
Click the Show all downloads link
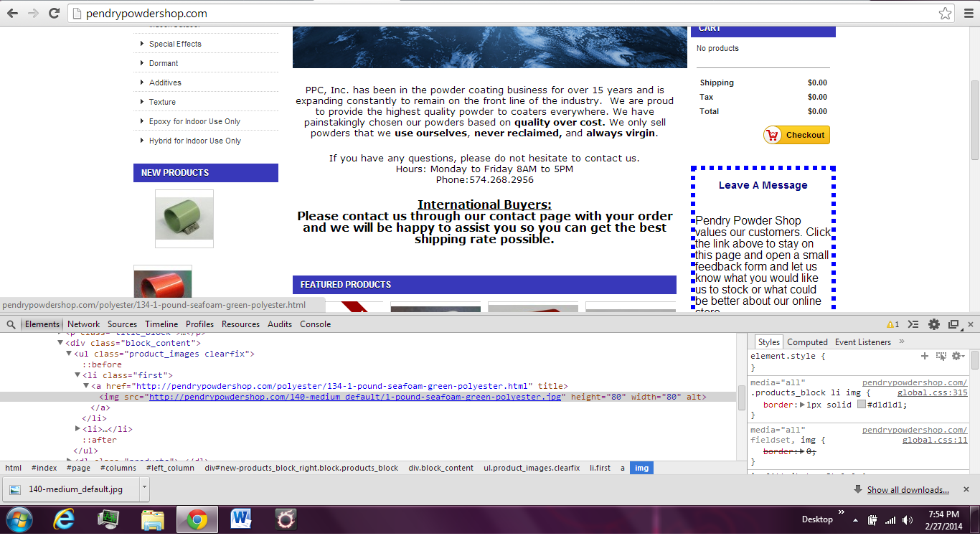908,490
